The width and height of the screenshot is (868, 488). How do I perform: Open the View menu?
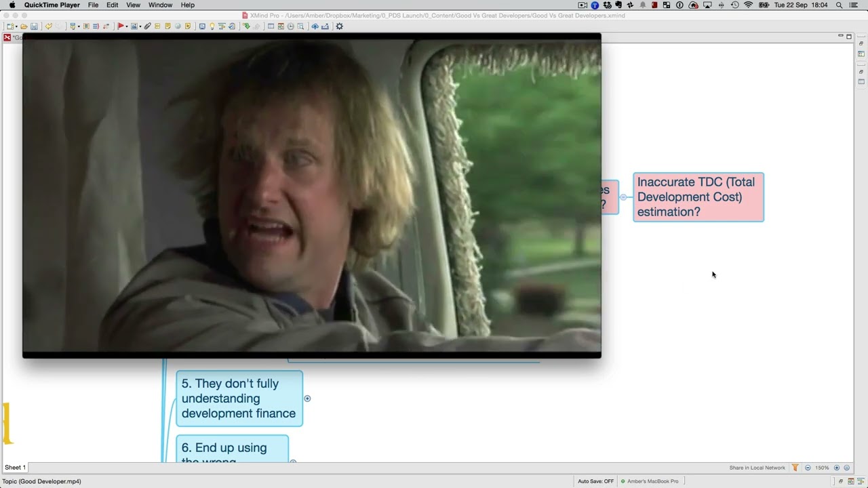coord(134,5)
